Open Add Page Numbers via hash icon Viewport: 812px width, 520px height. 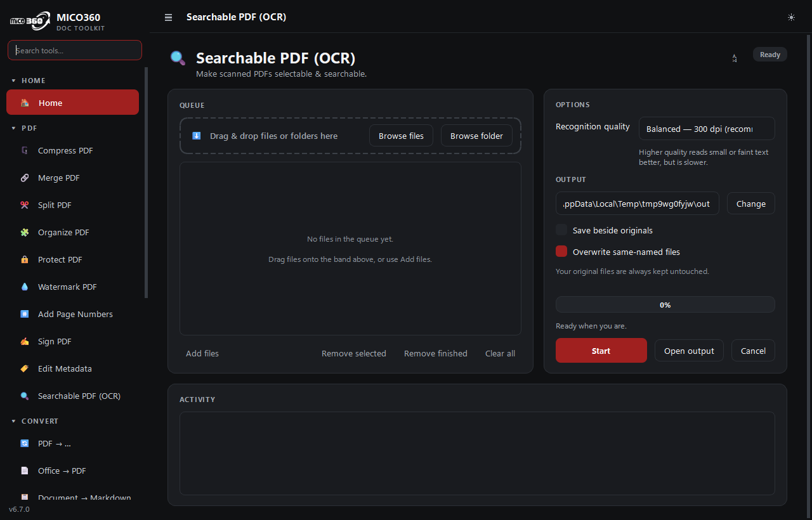pos(25,315)
